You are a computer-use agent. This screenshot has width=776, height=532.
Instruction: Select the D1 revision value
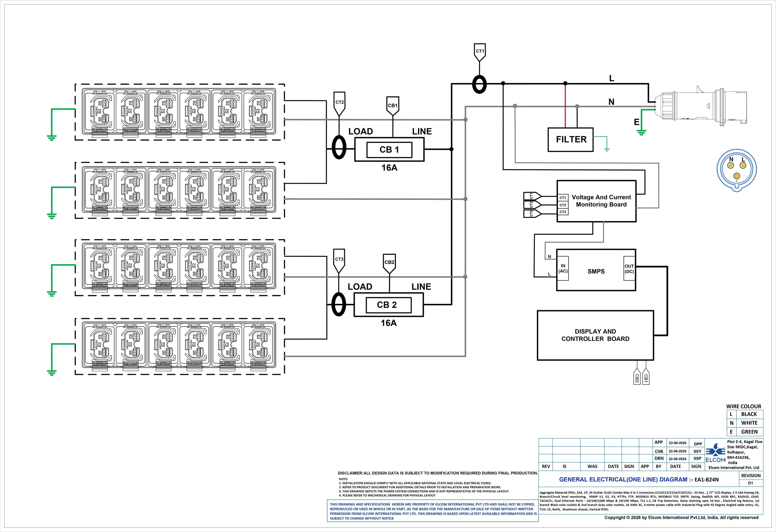click(750, 483)
